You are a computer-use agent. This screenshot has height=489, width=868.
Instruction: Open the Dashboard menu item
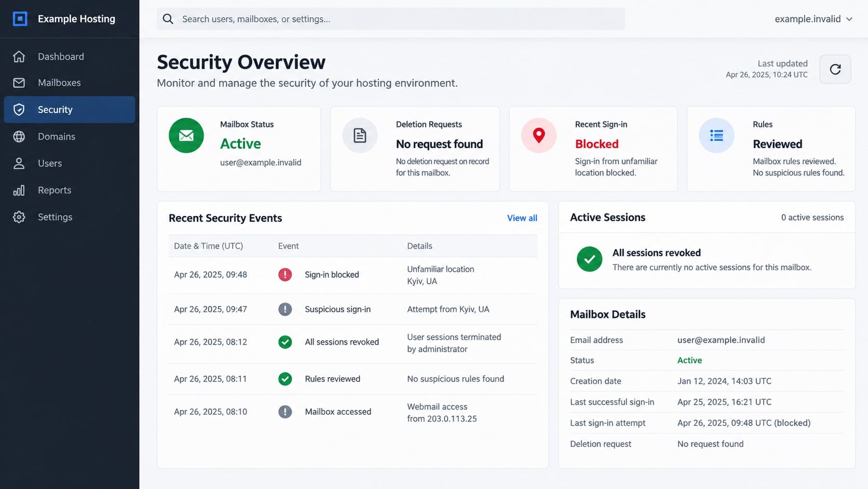(70, 56)
